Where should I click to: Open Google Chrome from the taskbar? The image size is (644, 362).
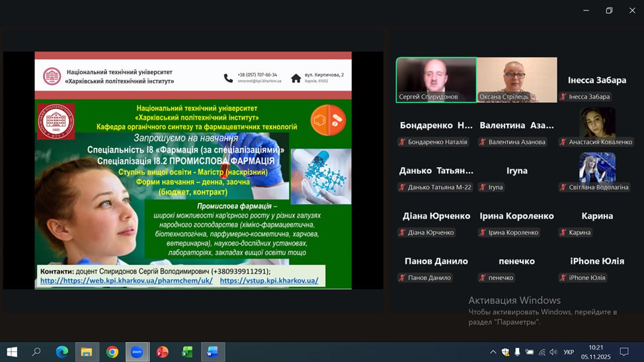[112, 352]
